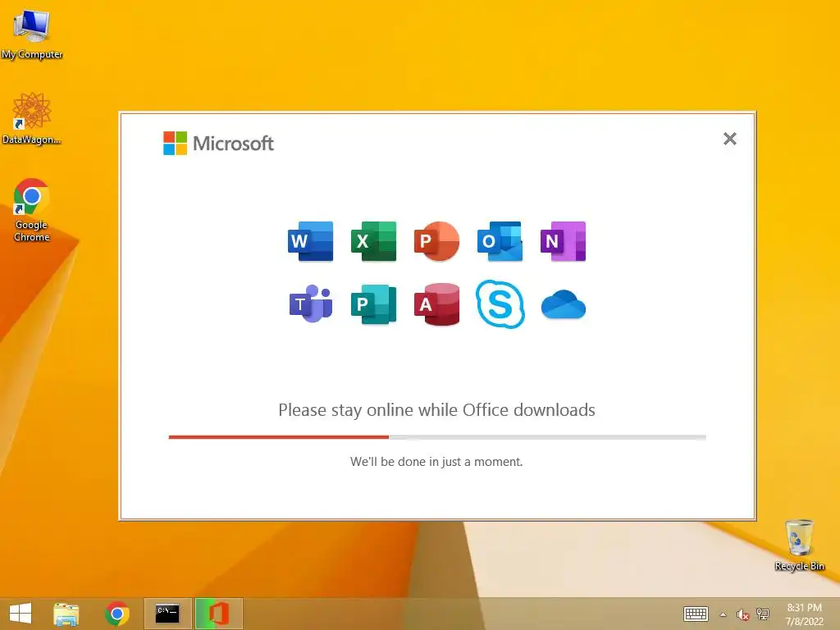Click the Excel icon in the installer
Screen dimensions: 840x630
click(x=373, y=241)
